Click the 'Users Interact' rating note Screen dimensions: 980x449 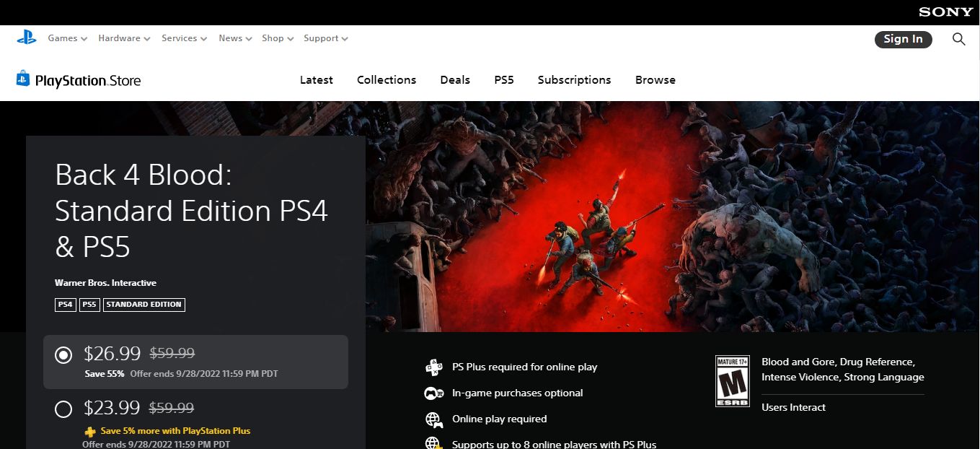[794, 407]
